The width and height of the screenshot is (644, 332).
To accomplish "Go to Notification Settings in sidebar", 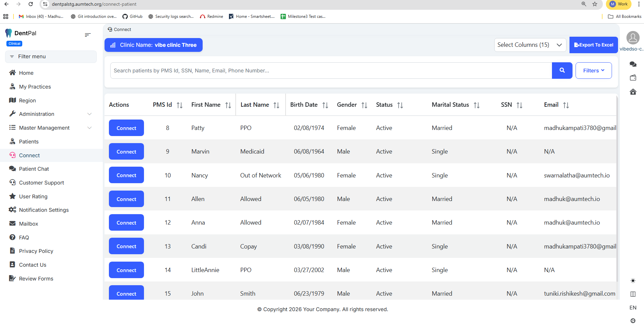I will tap(43, 210).
